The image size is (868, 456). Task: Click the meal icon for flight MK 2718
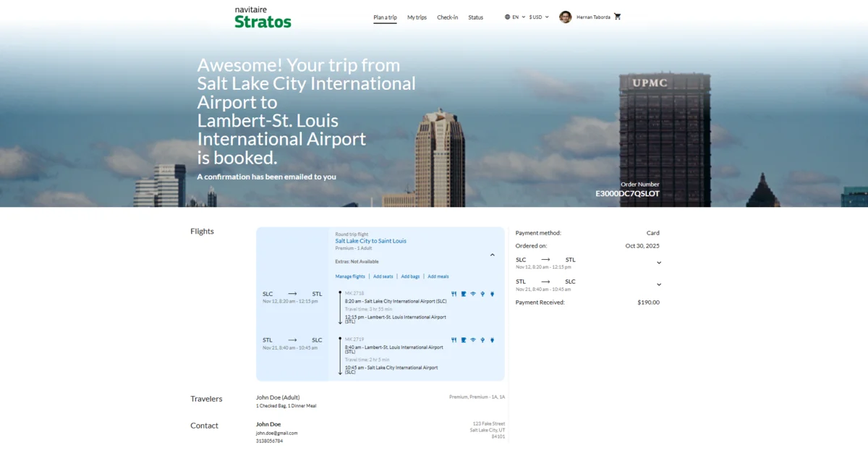454,294
